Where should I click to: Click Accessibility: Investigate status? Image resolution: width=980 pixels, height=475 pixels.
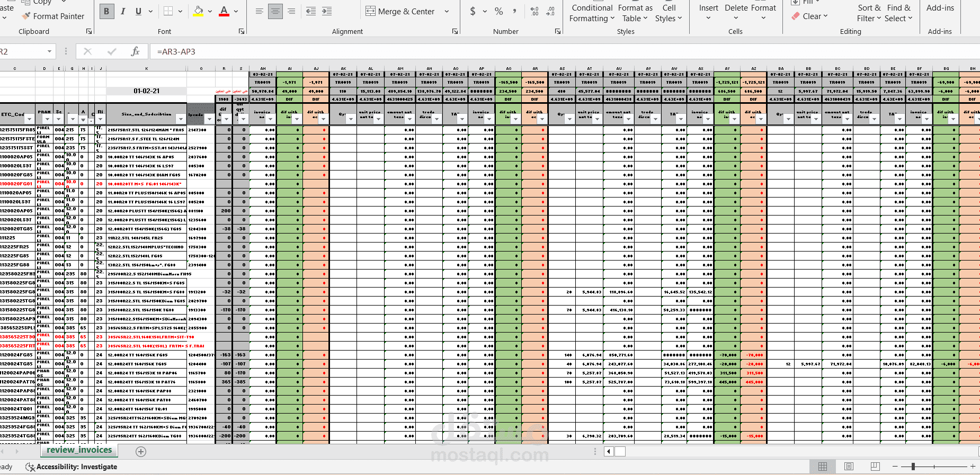pyautogui.click(x=72, y=467)
